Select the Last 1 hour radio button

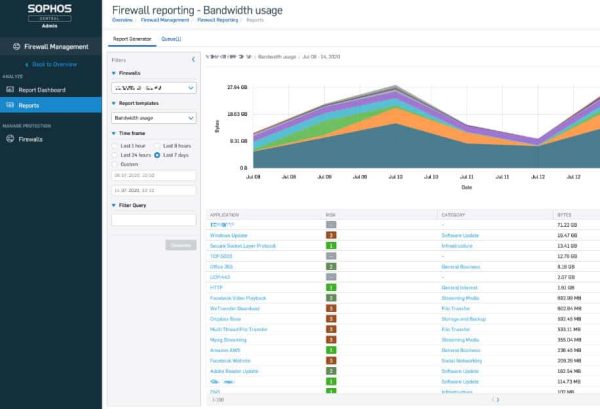coord(115,146)
